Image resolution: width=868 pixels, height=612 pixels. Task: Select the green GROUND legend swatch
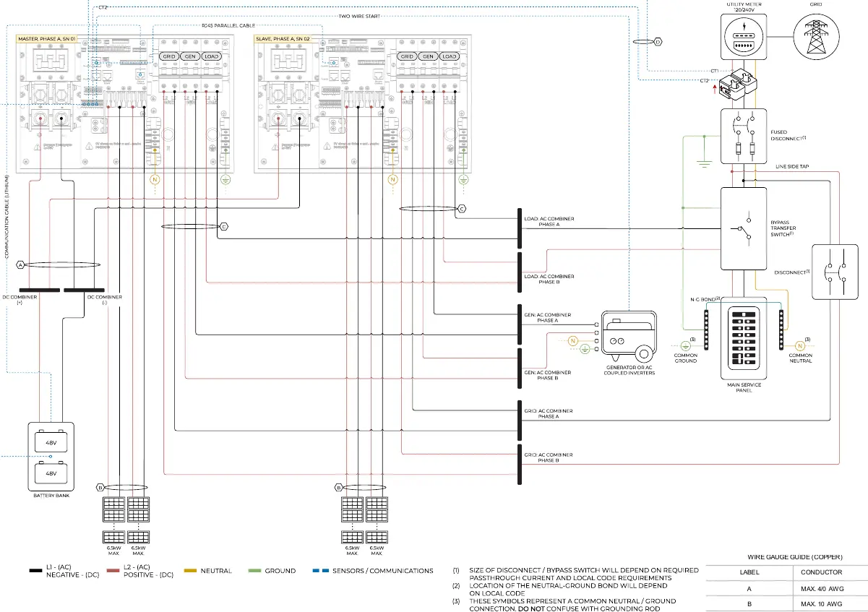click(253, 571)
